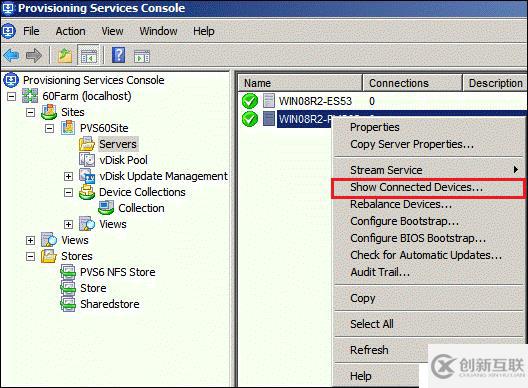This screenshot has width=528, height=388.
Task: Open the Help question mark toolbar icon
Action: pos(119,55)
